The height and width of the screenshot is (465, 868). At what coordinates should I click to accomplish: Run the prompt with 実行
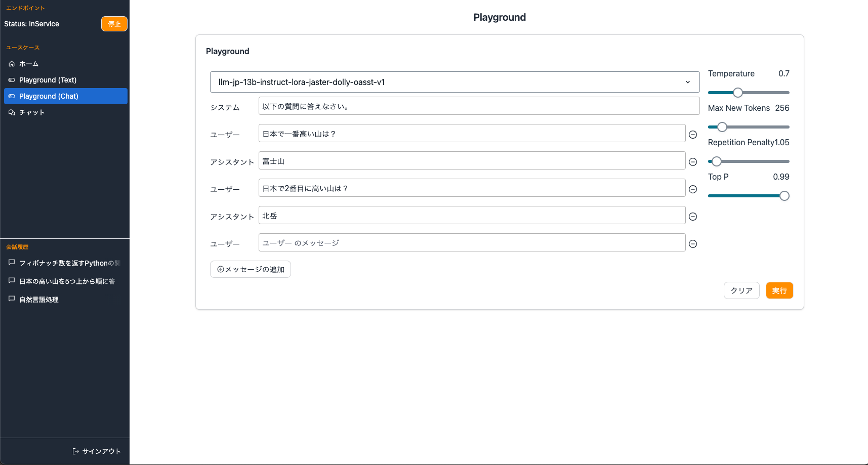pos(779,290)
